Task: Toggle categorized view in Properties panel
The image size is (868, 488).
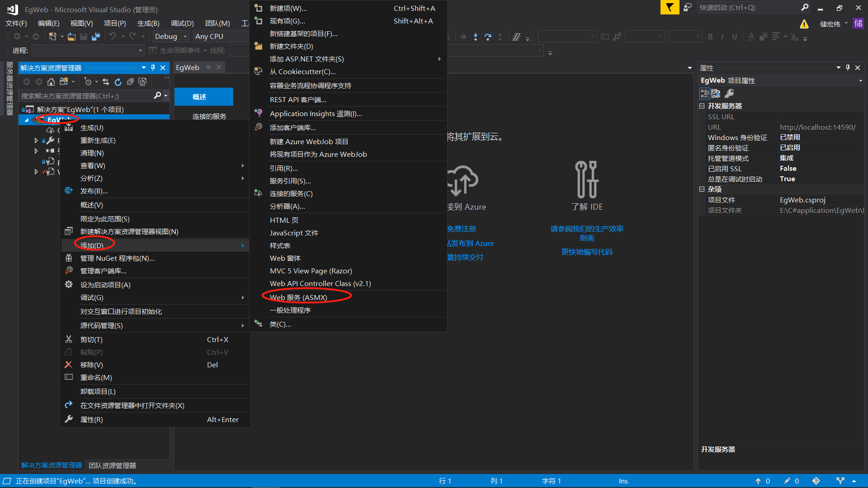Action: click(704, 94)
